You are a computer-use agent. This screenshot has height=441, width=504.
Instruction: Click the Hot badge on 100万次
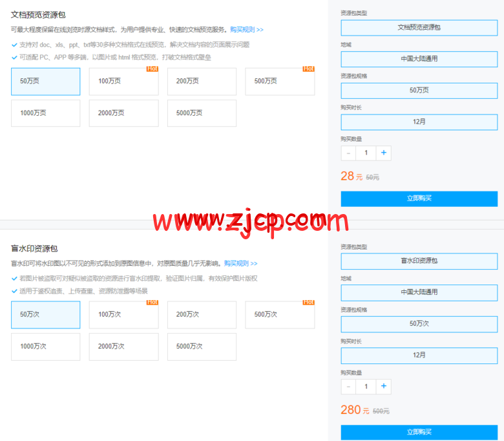click(152, 303)
